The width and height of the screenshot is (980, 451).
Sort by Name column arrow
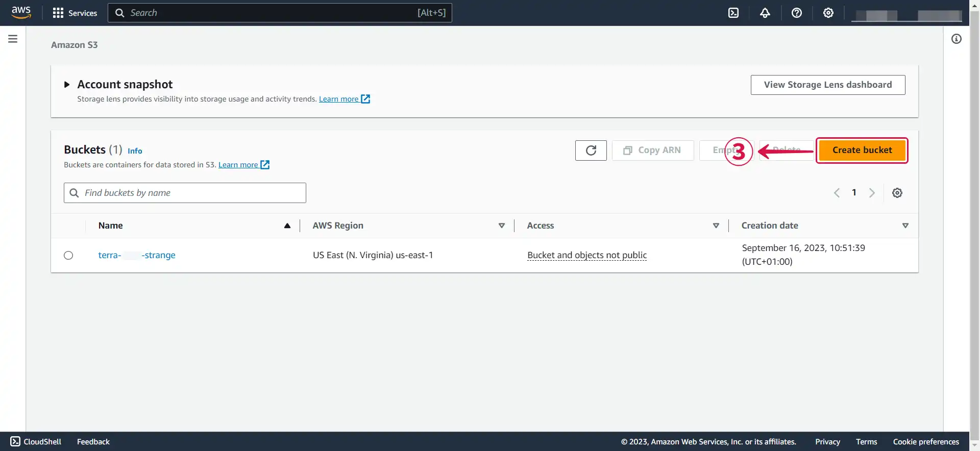pos(287,225)
